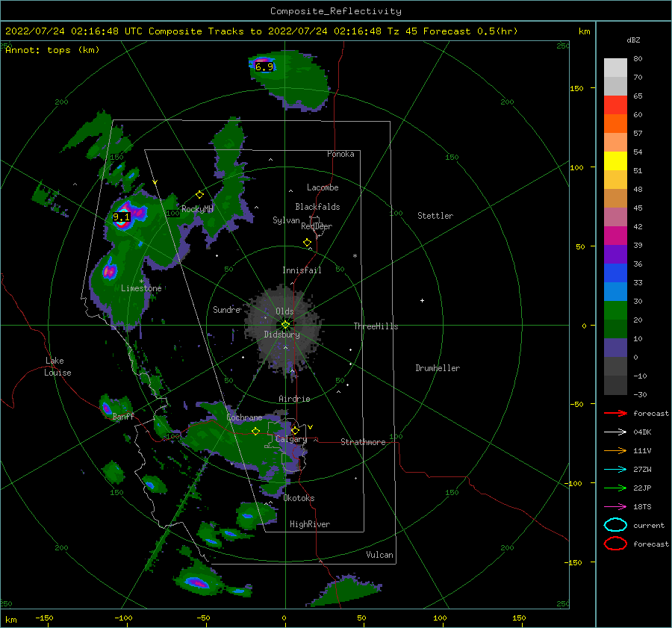672x628 pixels.
Task: Click the Sundre town label
Action: (x=227, y=309)
